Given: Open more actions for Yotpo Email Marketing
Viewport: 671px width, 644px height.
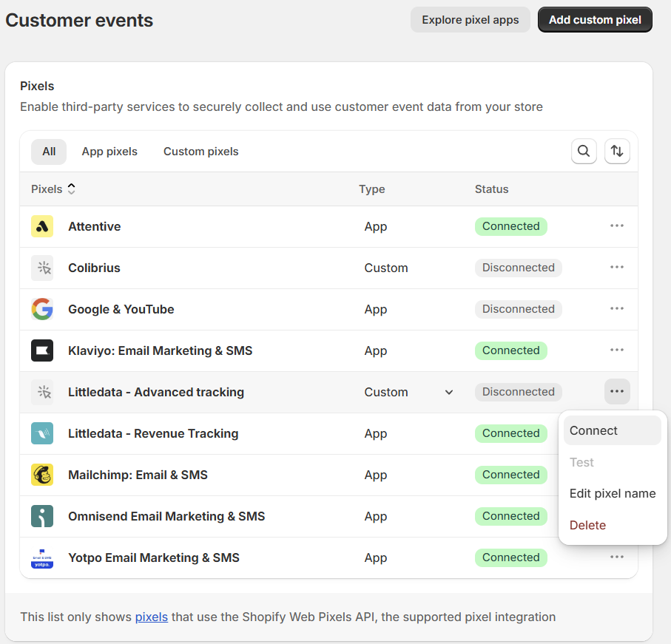Looking at the screenshot, I should 617,557.
